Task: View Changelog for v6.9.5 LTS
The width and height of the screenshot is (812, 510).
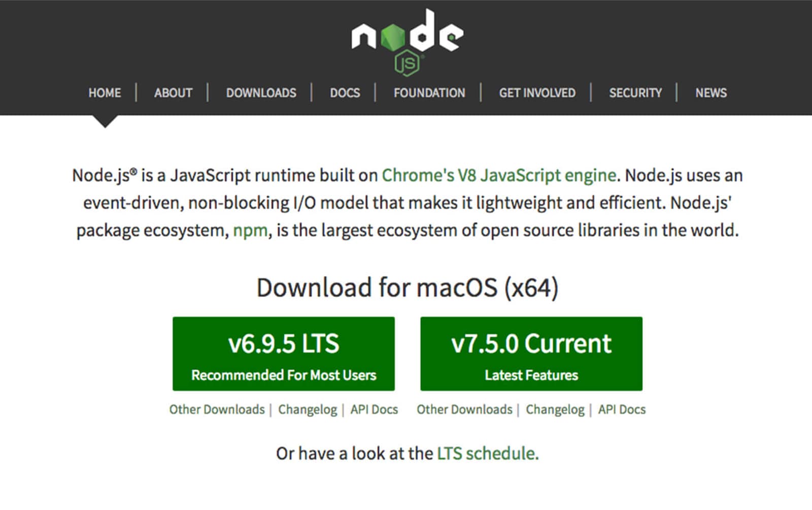Action: [x=307, y=409]
